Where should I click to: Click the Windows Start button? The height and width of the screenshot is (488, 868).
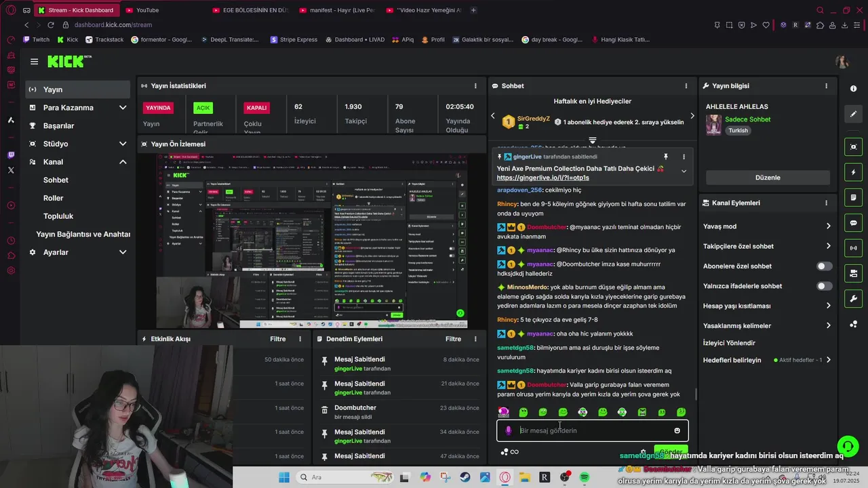tap(283, 477)
